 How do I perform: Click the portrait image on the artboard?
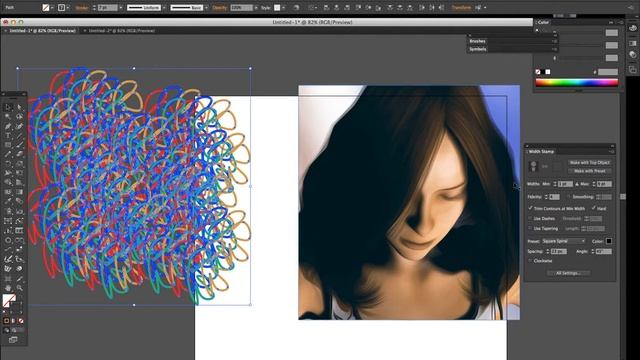[409, 202]
